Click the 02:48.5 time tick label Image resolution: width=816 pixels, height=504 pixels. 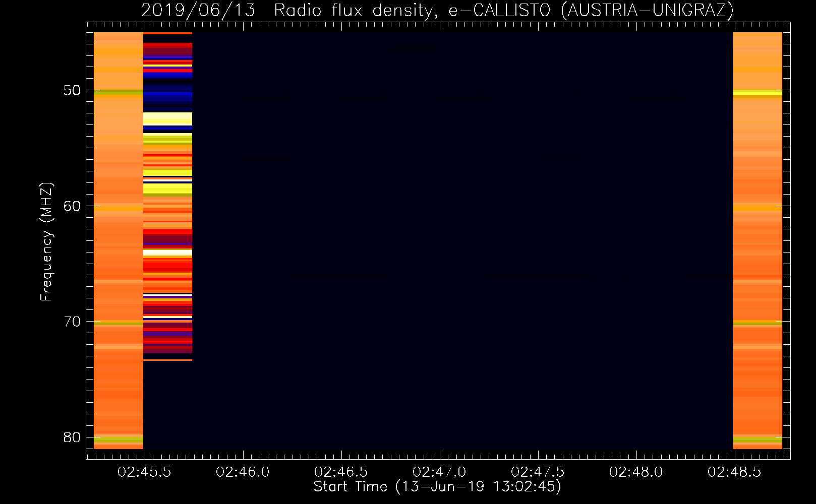pos(734,472)
